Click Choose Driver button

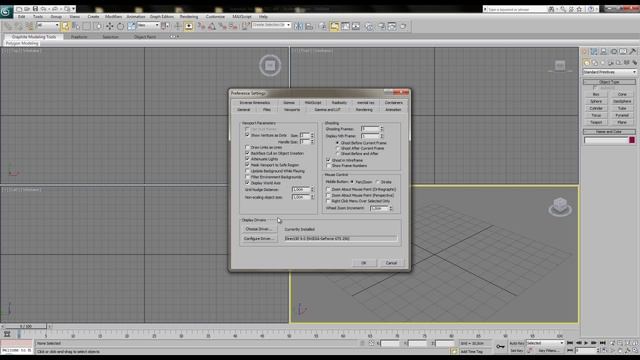[258, 229]
